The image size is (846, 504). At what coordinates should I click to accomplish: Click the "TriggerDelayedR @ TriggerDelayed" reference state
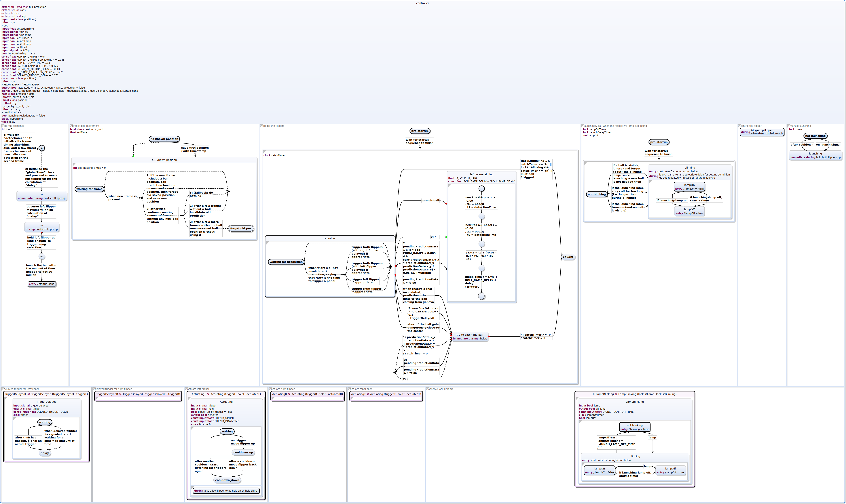click(138, 396)
